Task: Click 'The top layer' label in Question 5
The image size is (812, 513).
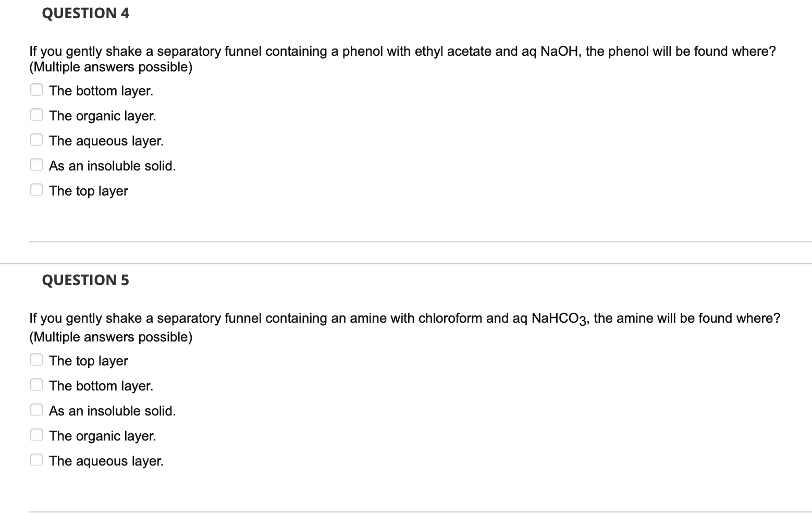Action: (x=88, y=361)
